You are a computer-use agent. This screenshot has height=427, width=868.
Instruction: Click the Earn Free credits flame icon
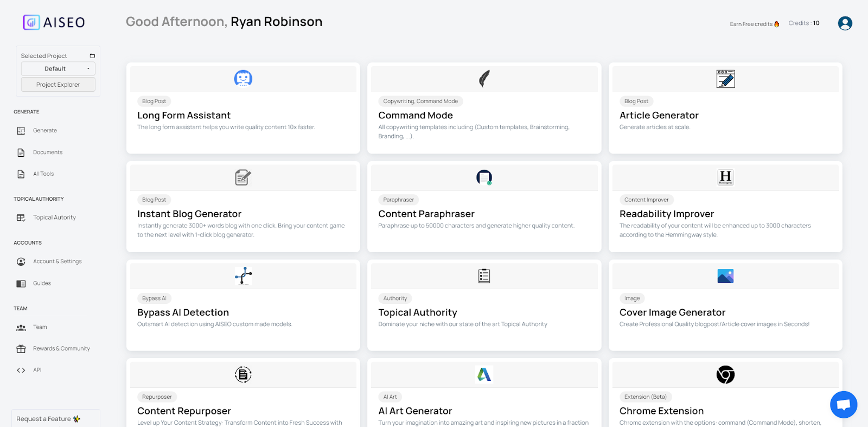click(777, 24)
